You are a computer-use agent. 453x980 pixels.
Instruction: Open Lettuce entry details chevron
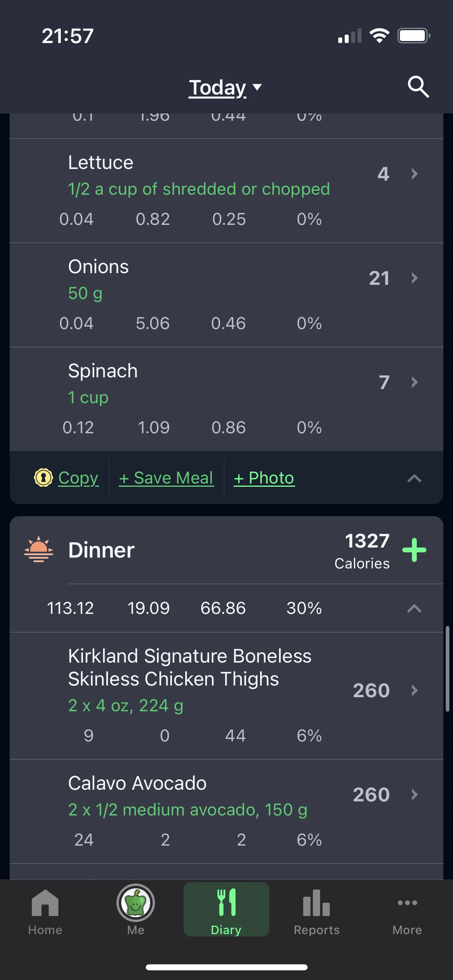pyautogui.click(x=414, y=174)
